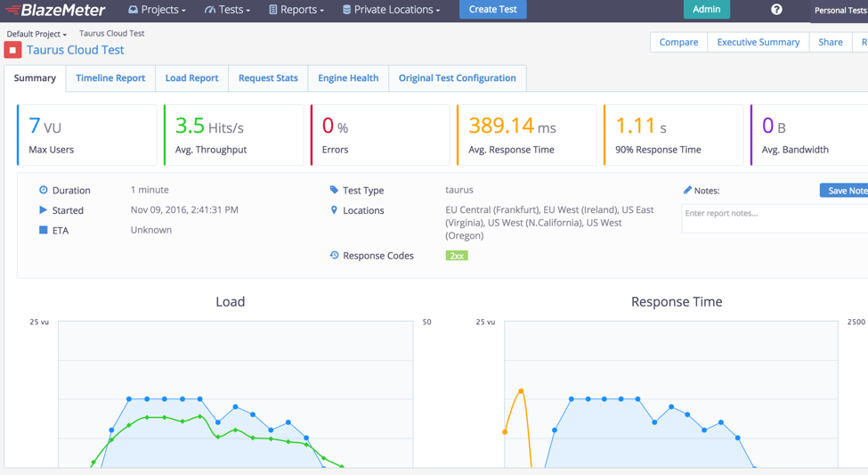Screen dimensions: 868x475
Task: Click the Admin button
Action: (x=706, y=10)
